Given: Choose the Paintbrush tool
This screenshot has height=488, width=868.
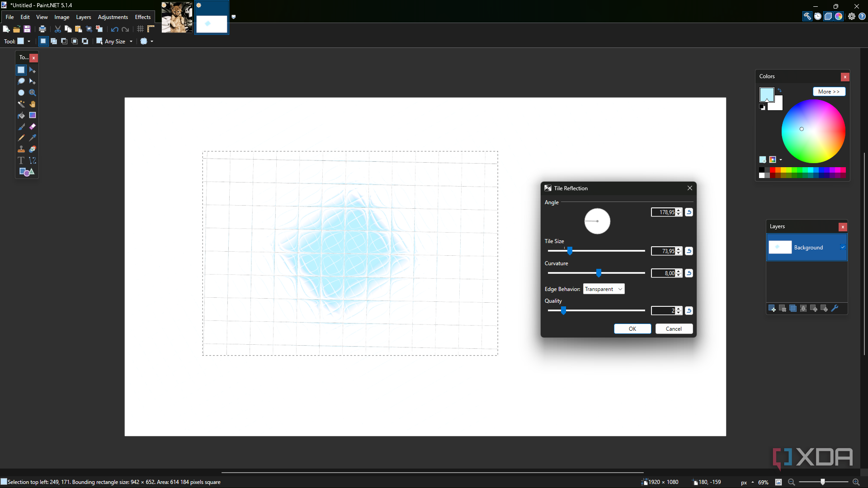Looking at the screenshot, I should tap(21, 127).
